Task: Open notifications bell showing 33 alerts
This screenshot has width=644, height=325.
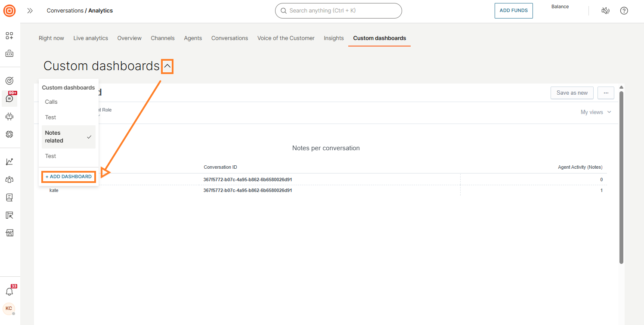Action: coord(9,291)
